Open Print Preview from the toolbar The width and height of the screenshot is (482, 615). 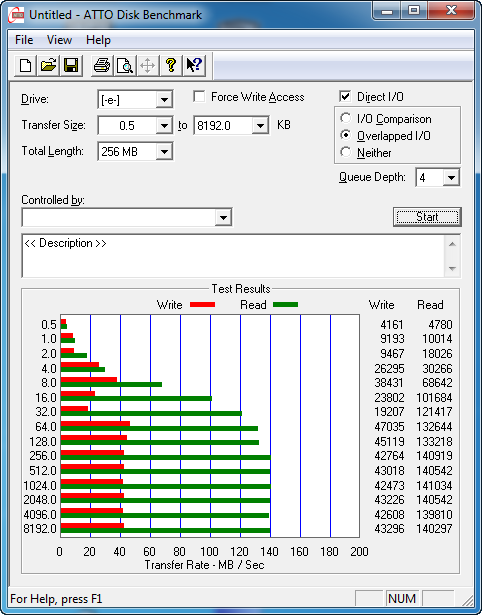point(125,65)
